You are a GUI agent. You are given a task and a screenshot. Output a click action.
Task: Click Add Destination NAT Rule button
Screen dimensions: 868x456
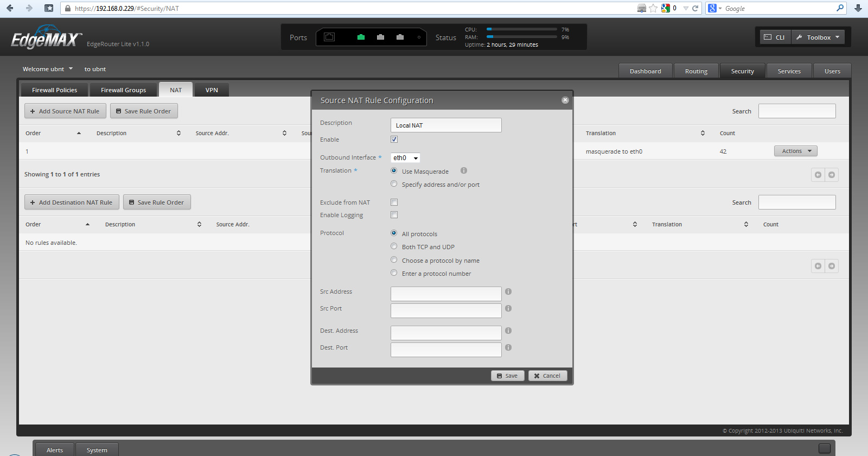pyautogui.click(x=72, y=202)
